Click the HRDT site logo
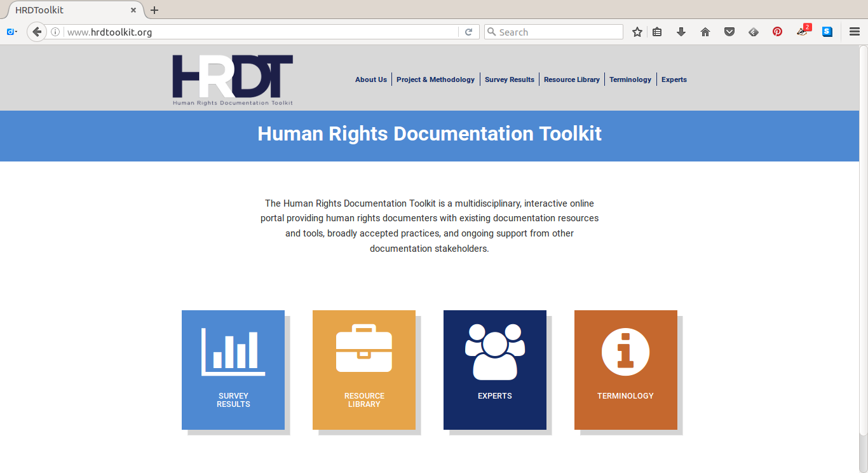The image size is (868, 473). [x=233, y=79]
